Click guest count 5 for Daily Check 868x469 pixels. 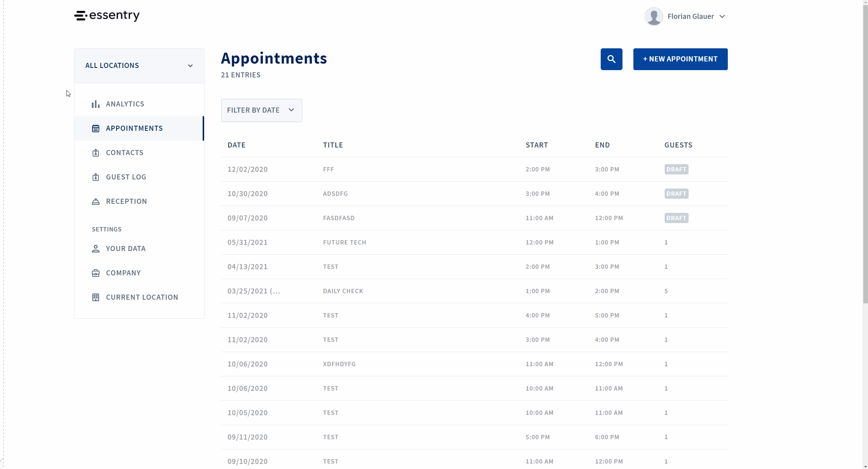[x=666, y=291]
